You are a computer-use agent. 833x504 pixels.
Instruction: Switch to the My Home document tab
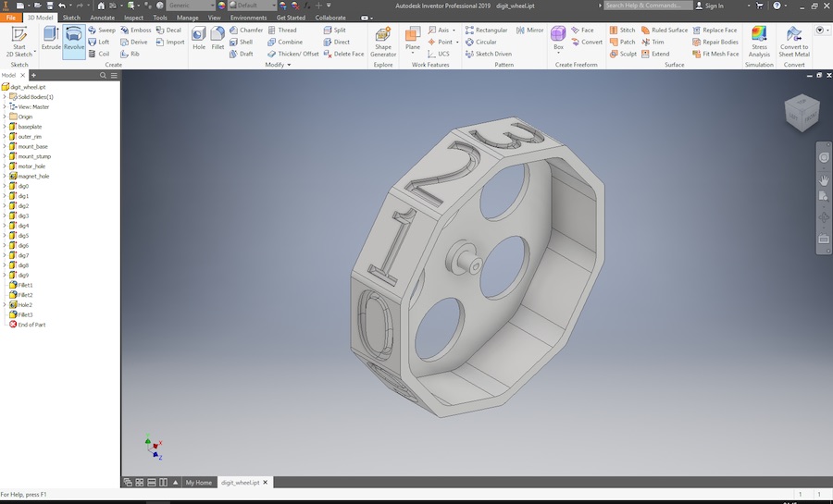click(198, 482)
